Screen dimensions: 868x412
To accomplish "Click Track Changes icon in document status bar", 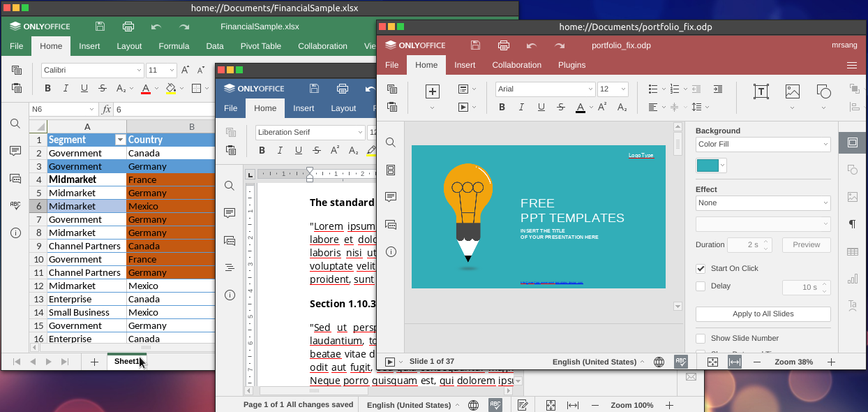I will tap(523, 405).
